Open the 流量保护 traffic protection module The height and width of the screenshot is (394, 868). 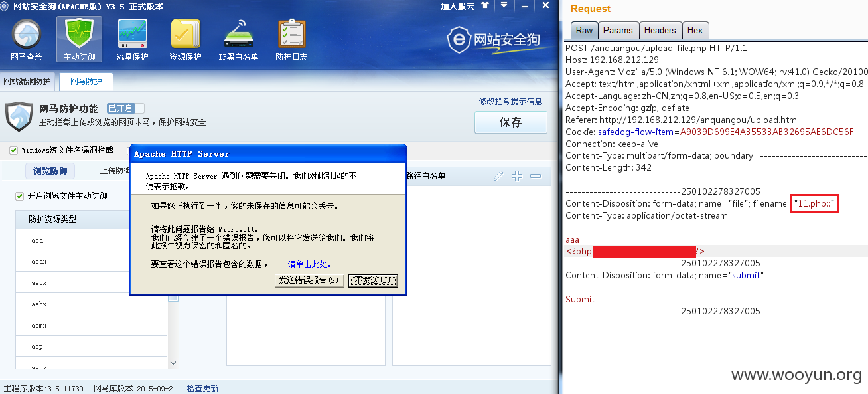(133, 41)
